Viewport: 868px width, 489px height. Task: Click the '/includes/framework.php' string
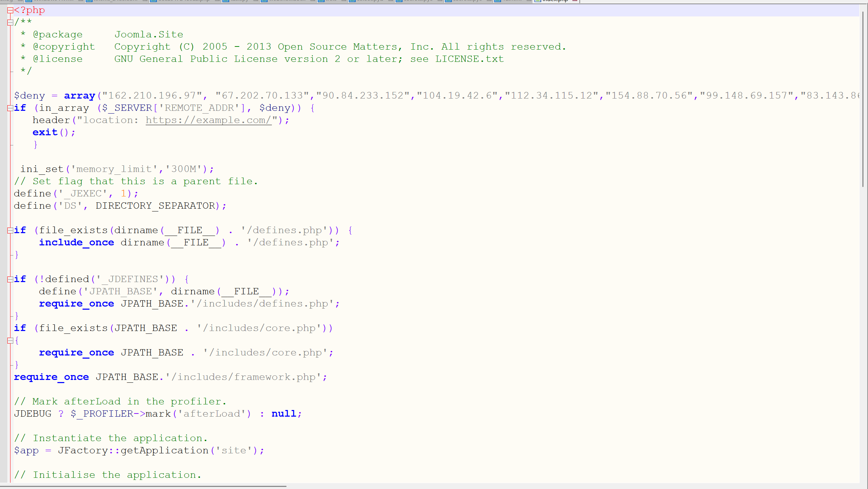[x=243, y=377]
